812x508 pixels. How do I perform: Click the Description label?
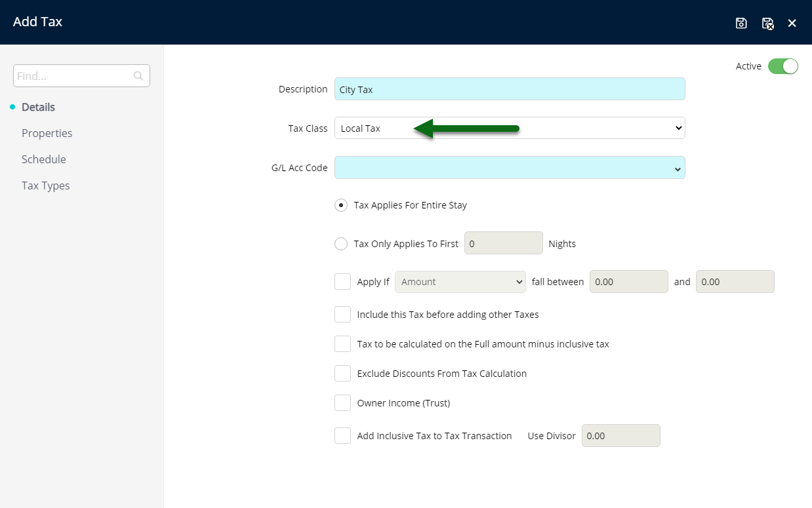[x=303, y=89]
